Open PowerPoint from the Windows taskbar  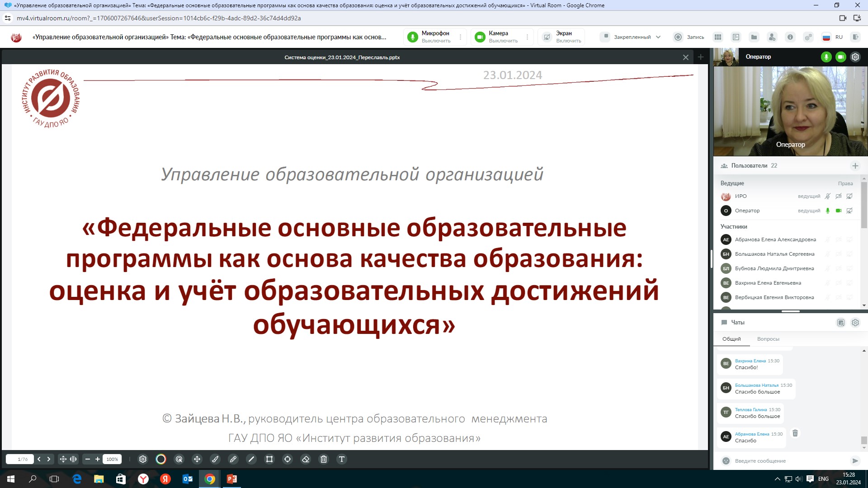tap(232, 479)
